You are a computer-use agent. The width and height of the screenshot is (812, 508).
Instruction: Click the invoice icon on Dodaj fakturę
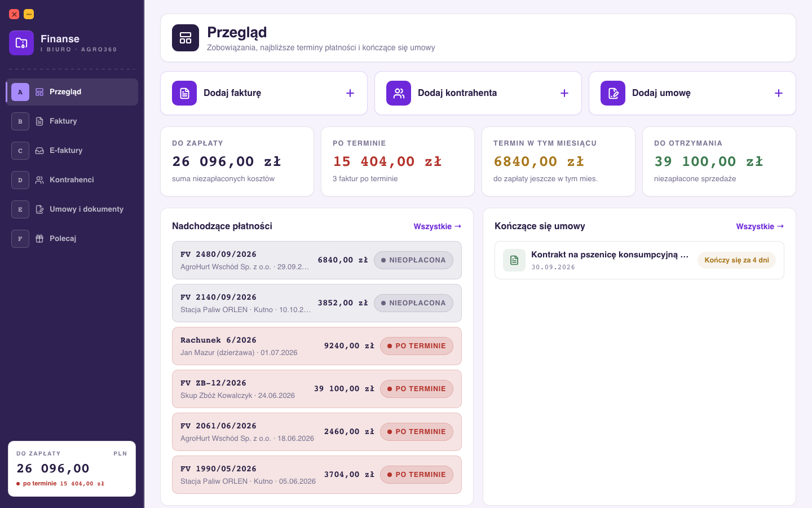coord(184,93)
